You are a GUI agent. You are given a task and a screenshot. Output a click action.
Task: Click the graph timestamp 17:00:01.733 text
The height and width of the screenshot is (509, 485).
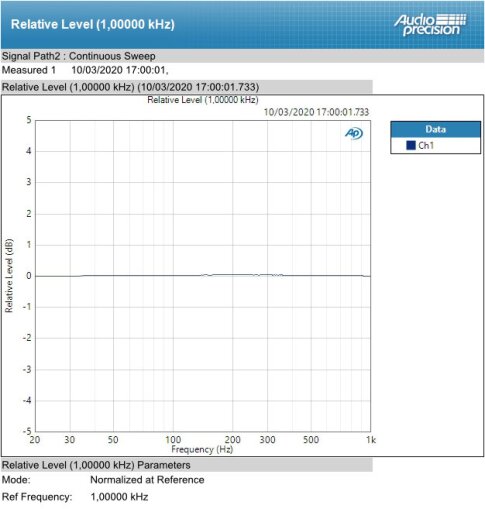point(316,112)
